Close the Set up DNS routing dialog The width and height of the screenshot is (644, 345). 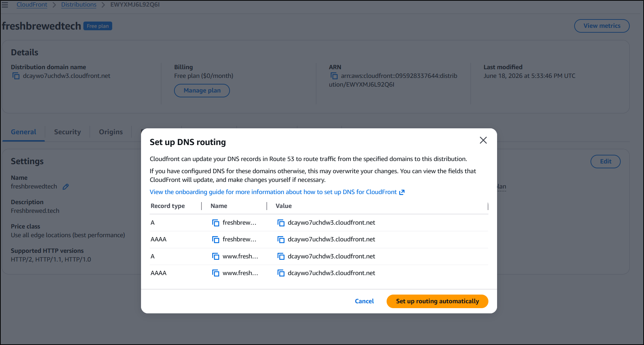pyautogui.click(x=483, y=140)
